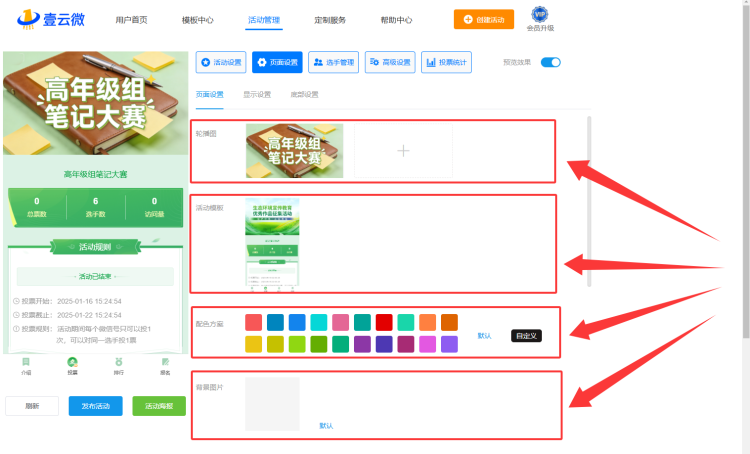Go to 用户首页 in top navigation
Image resolution: width=750 pixels, height=454 pixels.
click(132, 20)
